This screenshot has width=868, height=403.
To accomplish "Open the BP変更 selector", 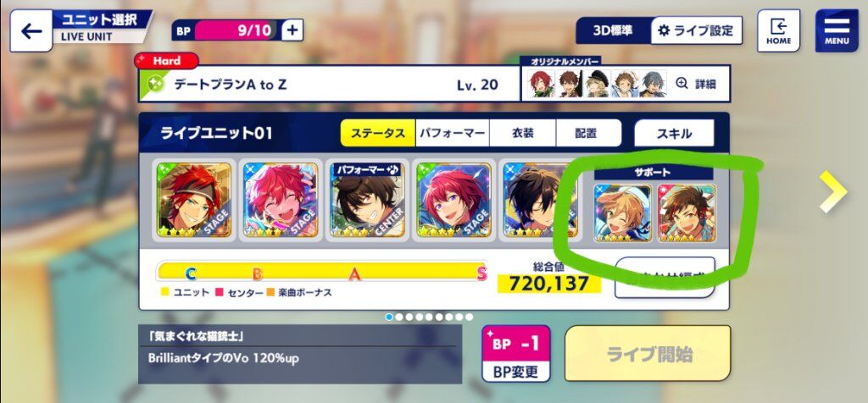I will click(x=516, y=354).
